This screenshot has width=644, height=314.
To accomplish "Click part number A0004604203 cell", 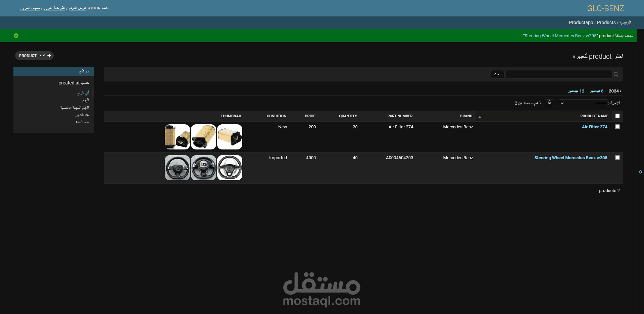I will [399, 158].
